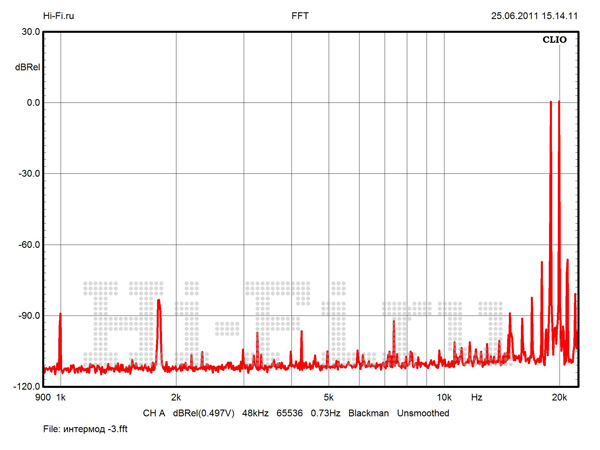Click the Unsmoothed label in the footer
Viewport: 600px width, 450px height.
(x=423, y=412)
